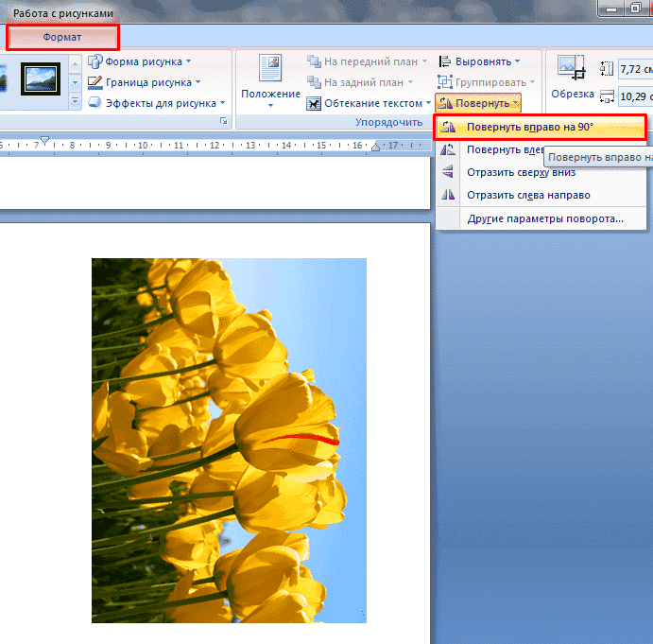Screen dimensions: 653x644
Task: Choose Отразить сверху вниз option
Action: pyautogui.click(x=520, y=172)
